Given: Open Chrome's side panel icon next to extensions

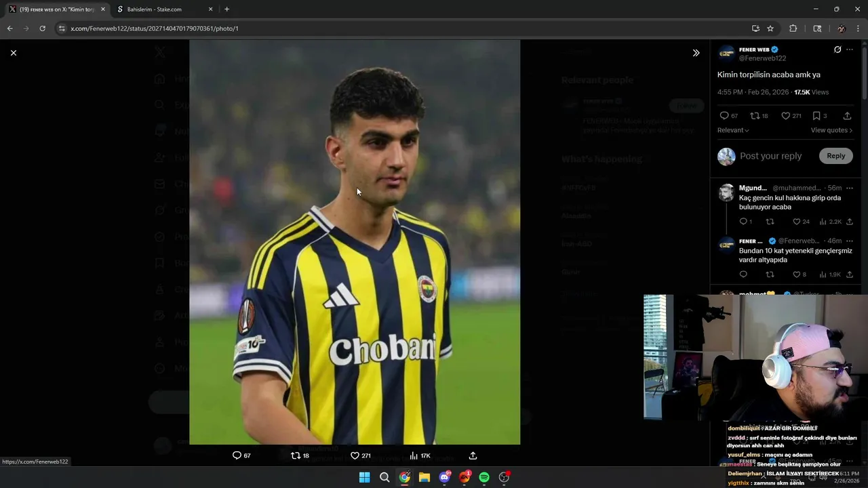Looking at the screenshot, I should tap(817, 28).
